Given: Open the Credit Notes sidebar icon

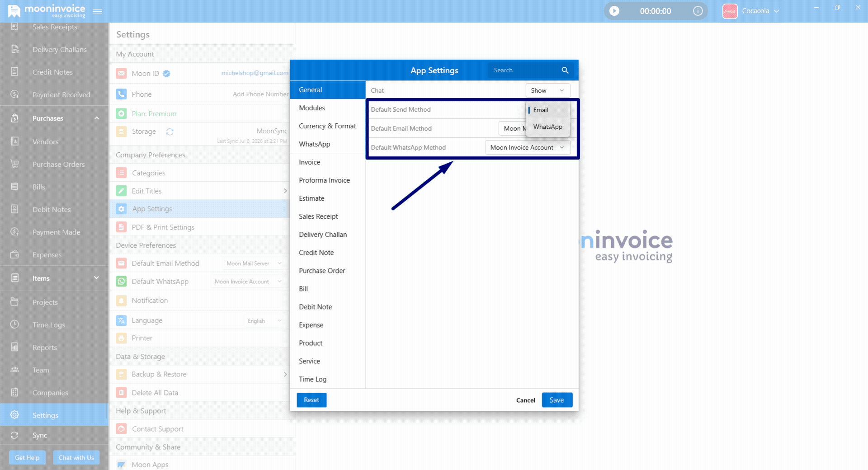Looking at the screenshot, I should (x=15, y=71).
